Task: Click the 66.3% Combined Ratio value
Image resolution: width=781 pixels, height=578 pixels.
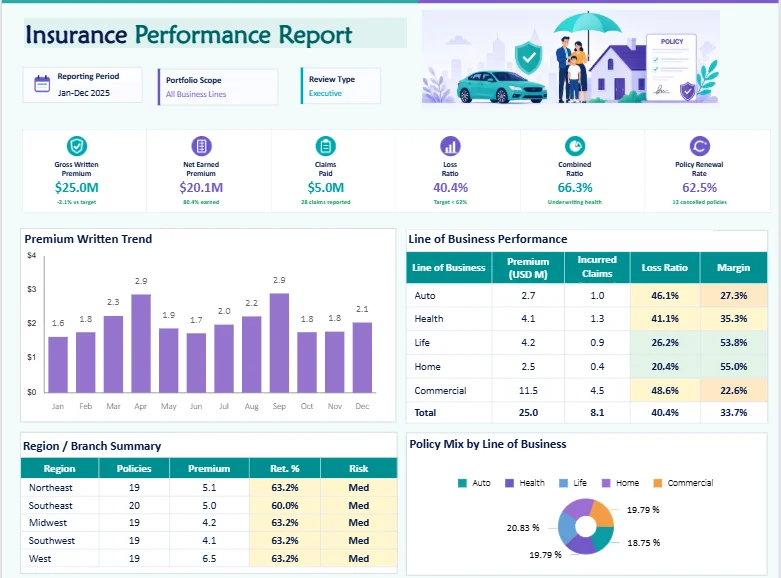Action: [575, 188]
